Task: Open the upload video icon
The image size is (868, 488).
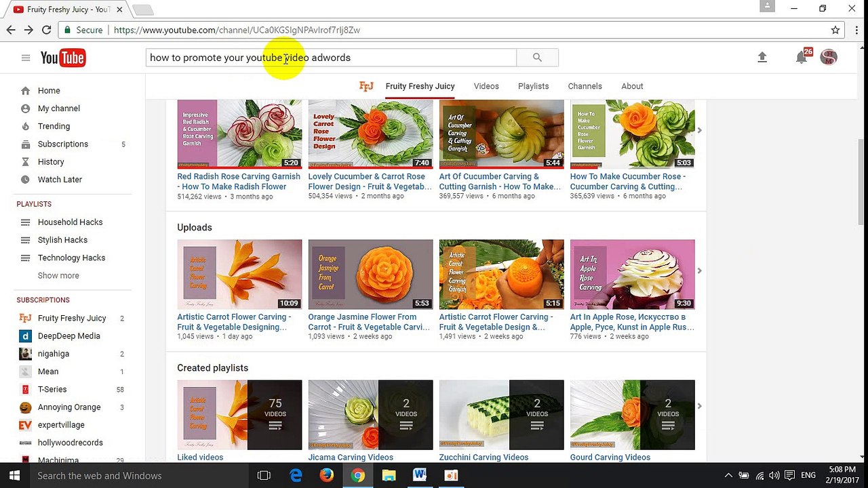Action: [x=762, y=58]
